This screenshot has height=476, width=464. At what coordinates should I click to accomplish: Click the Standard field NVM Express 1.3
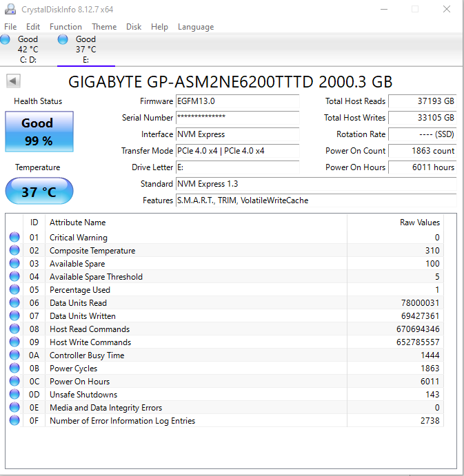[316, 184]
